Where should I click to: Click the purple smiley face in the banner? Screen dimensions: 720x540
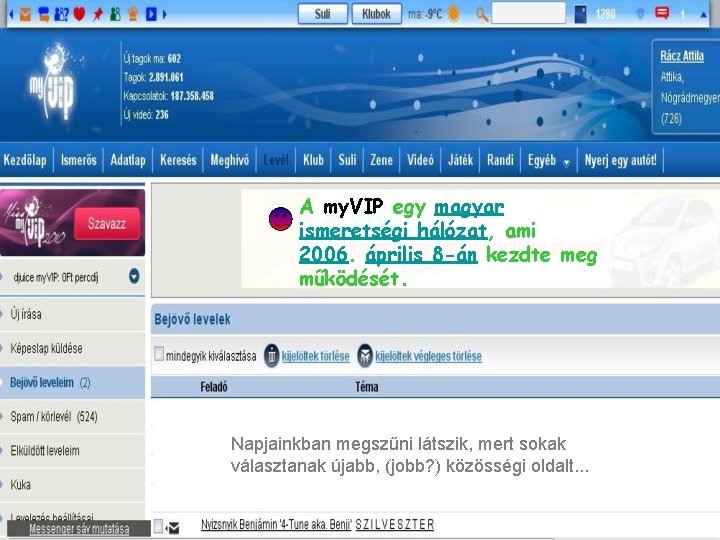[281, 219]
